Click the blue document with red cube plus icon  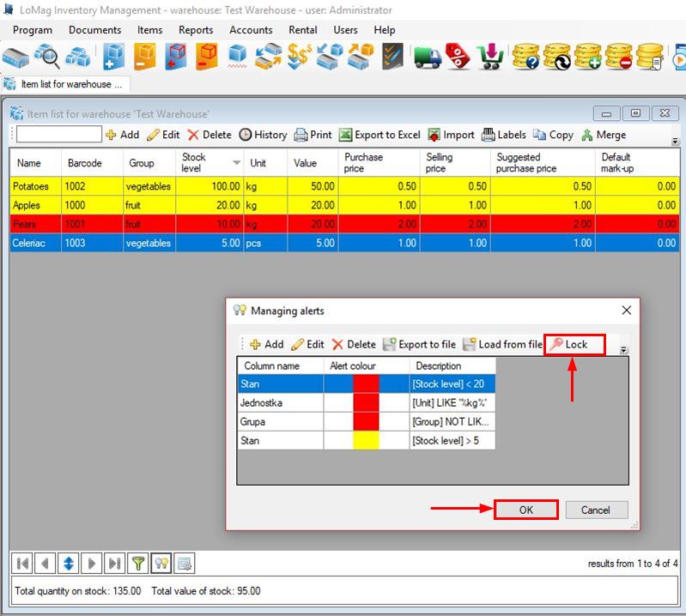176,57
